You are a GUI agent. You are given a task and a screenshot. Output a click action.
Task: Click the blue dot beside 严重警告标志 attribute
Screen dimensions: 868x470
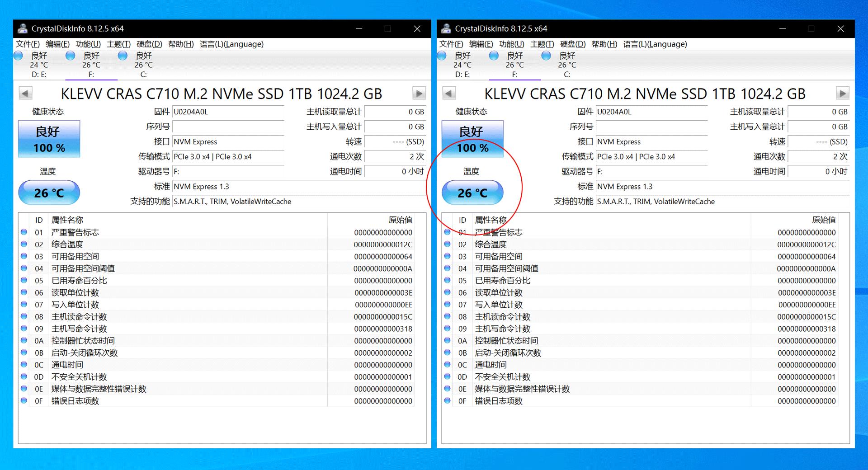click(x=24, y=232)
